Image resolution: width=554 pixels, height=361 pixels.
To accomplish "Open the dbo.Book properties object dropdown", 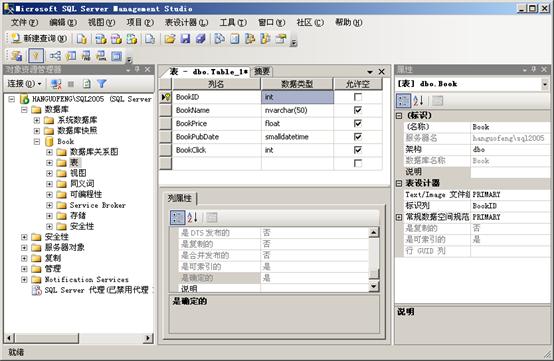I will (545, 84).
